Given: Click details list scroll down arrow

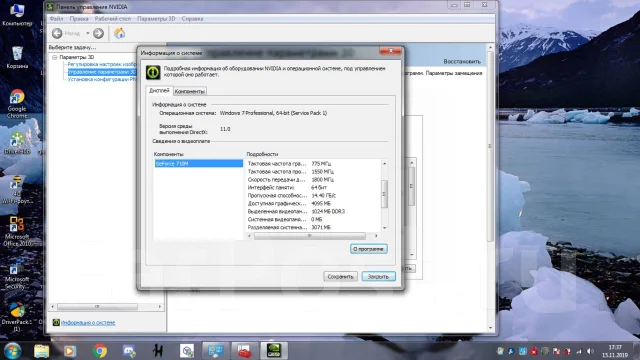Looking at the screenshot, I should click(384, 228).
